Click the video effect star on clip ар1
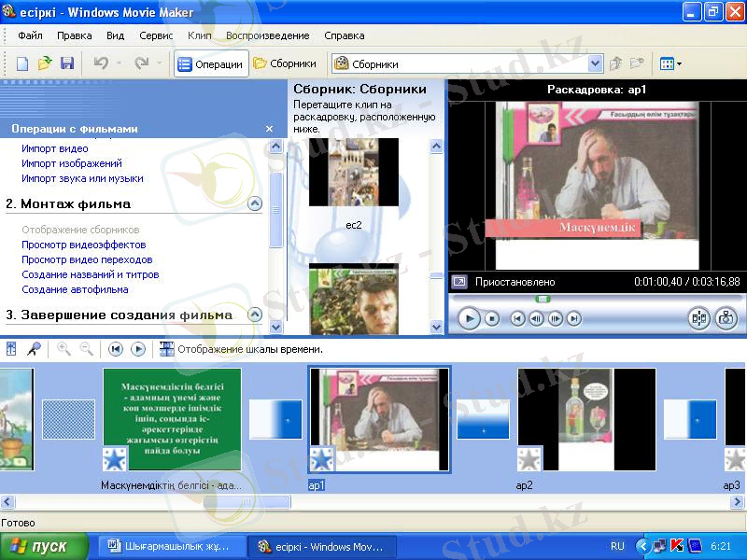 tap(321, 459)
